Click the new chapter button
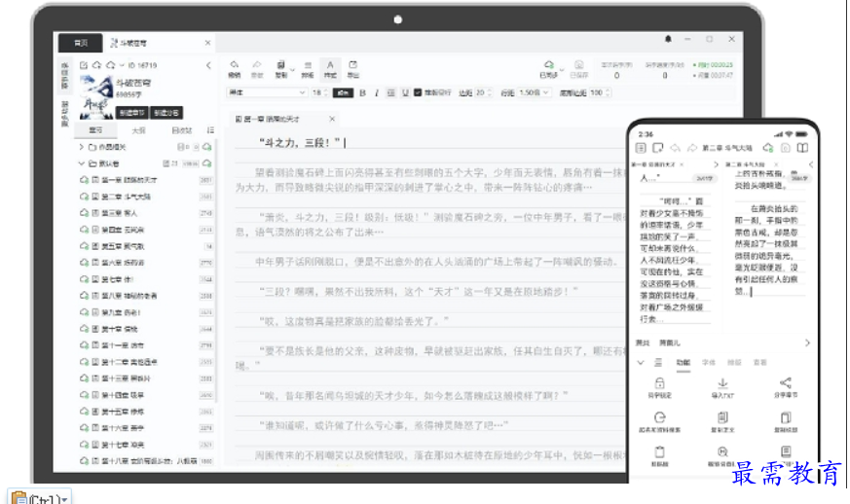Screen dimensions: 850x504 [x=131, y=113]
